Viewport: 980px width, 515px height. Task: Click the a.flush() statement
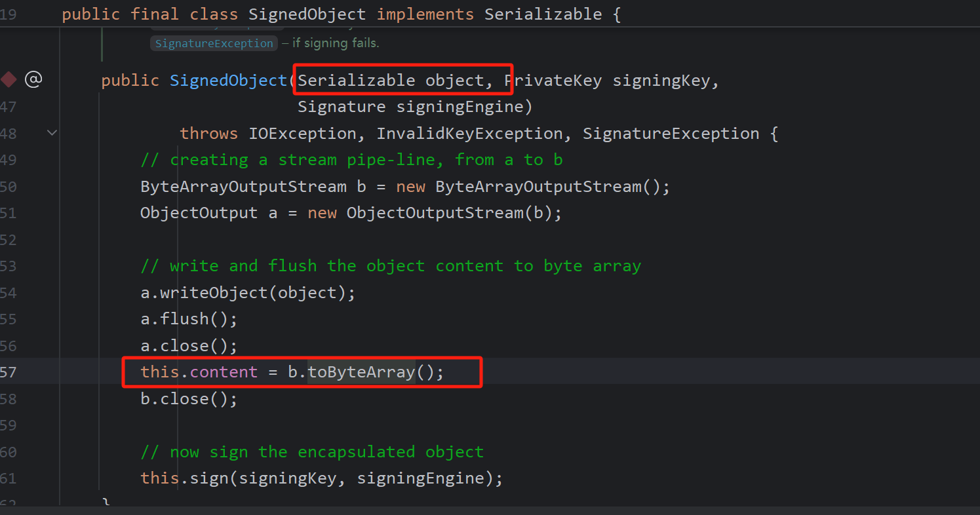189,319
